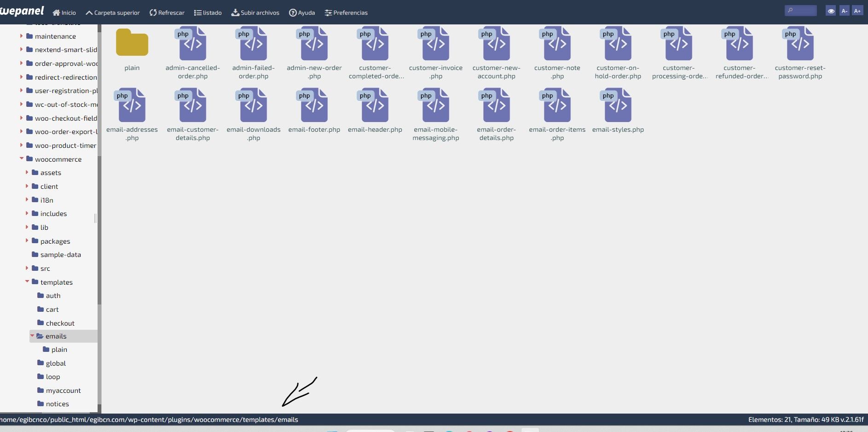Open the src folder in tree

tap(41, 269)
